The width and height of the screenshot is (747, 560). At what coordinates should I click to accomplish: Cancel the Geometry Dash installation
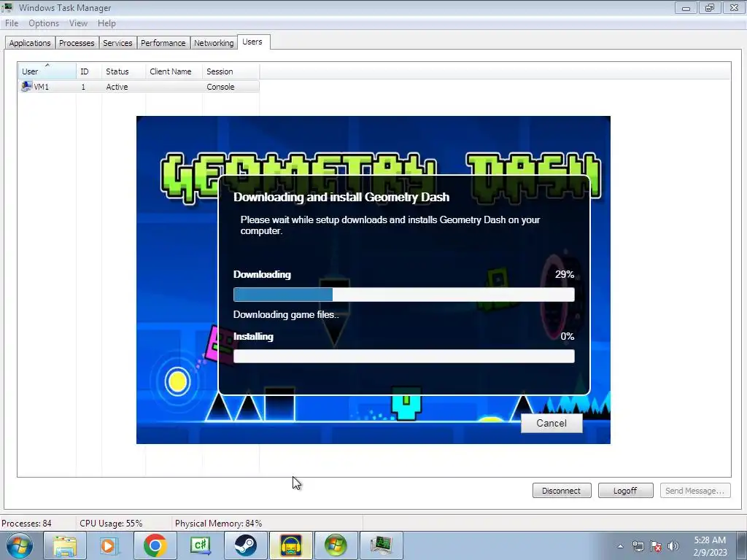pos(551,424)
